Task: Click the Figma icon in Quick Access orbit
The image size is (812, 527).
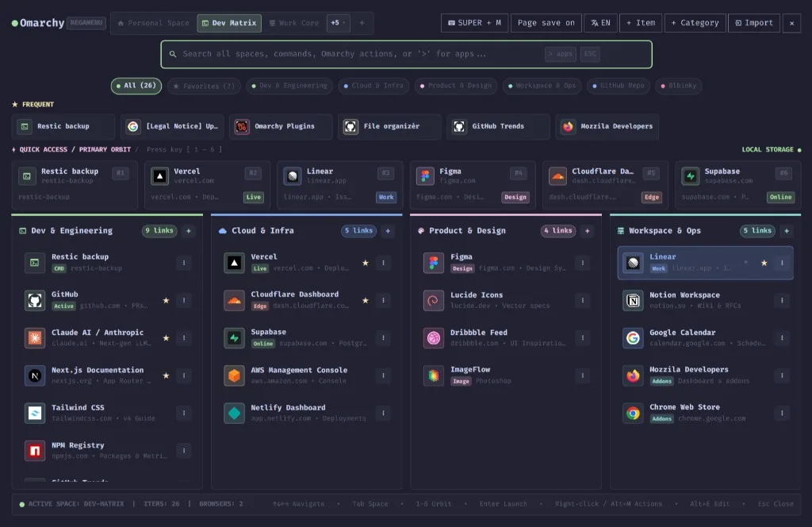Action: click(x=425, y=176)
